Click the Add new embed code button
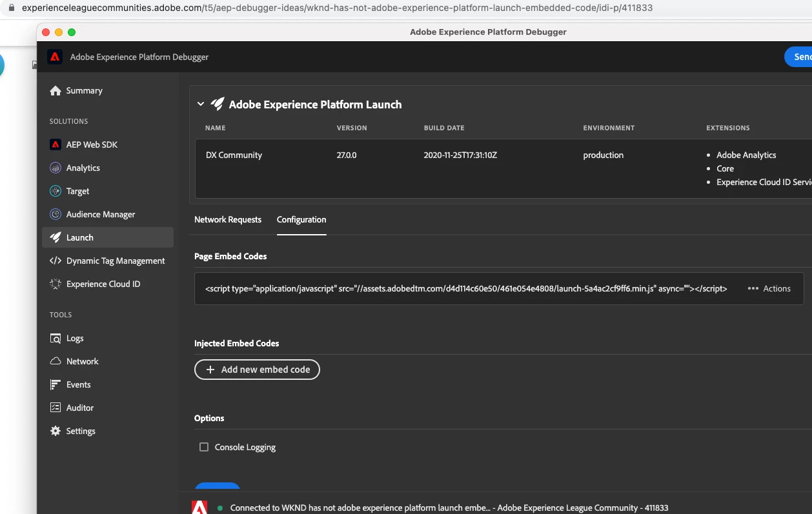 (x=257, y=370)
